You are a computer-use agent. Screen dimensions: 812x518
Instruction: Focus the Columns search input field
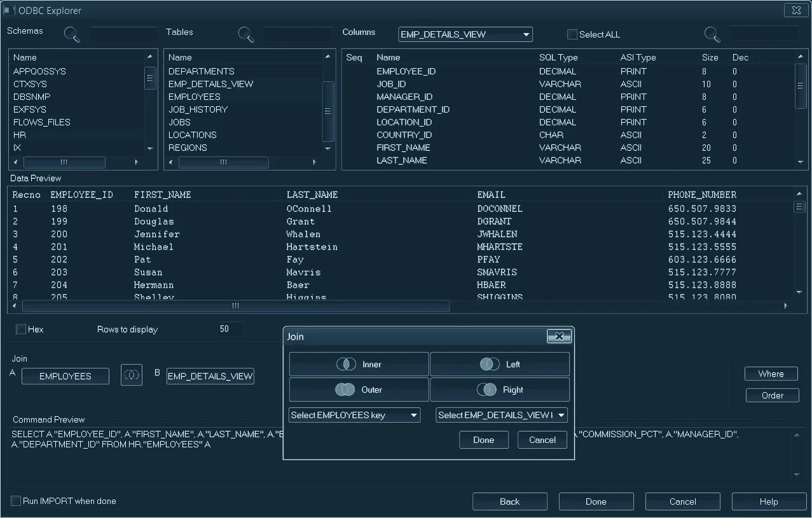click(764, 33)
